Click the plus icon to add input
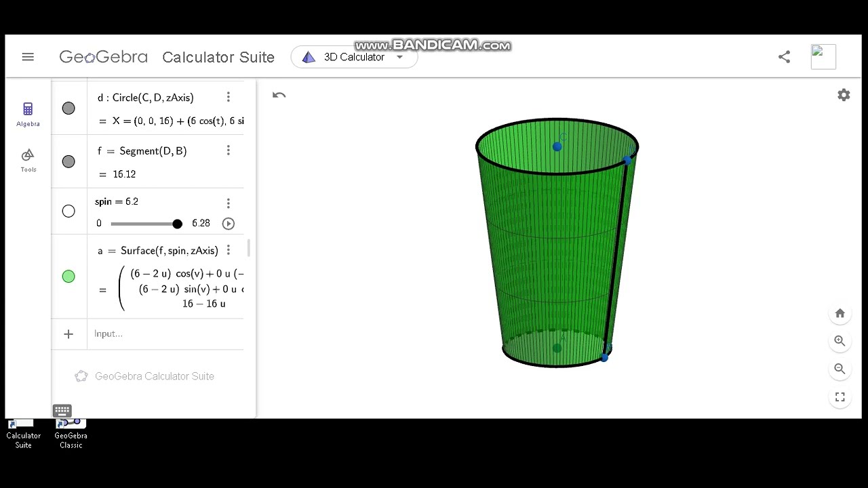The height and width of the screenshot is (488, 868). pyautogui.click(x=68, y=333)
